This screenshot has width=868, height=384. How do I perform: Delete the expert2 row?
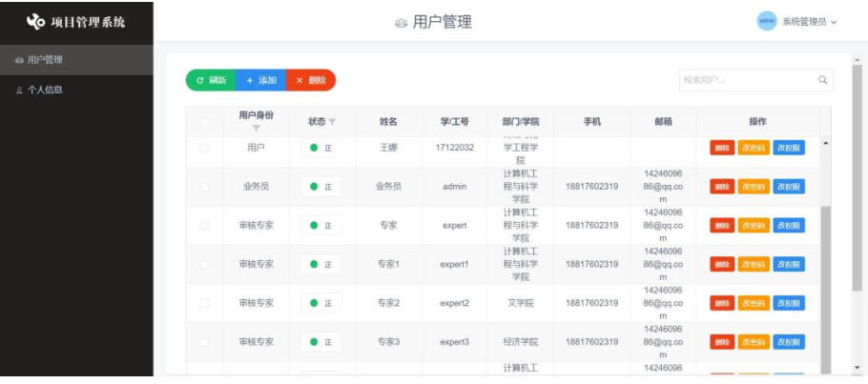tap(722, 303)
